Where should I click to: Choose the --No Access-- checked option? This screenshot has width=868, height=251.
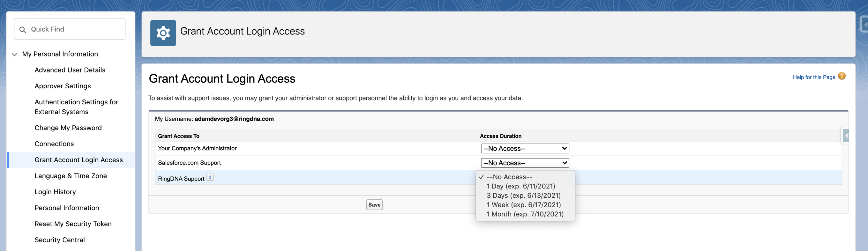[x=509, y=177]
